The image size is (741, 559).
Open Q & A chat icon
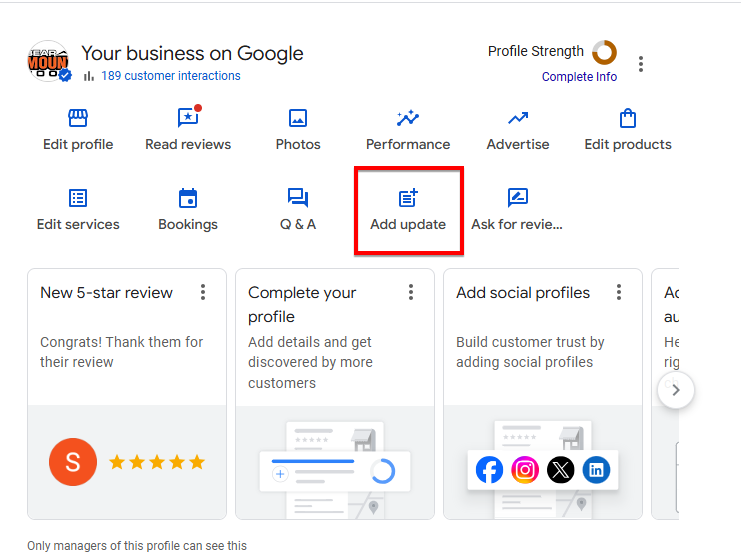coord(298,198)
